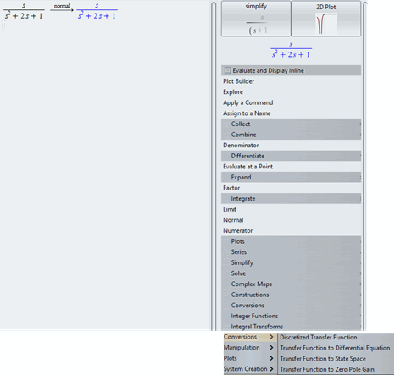Expand the Differentiate submenu

pyautogui.click(x=291, y=156)
